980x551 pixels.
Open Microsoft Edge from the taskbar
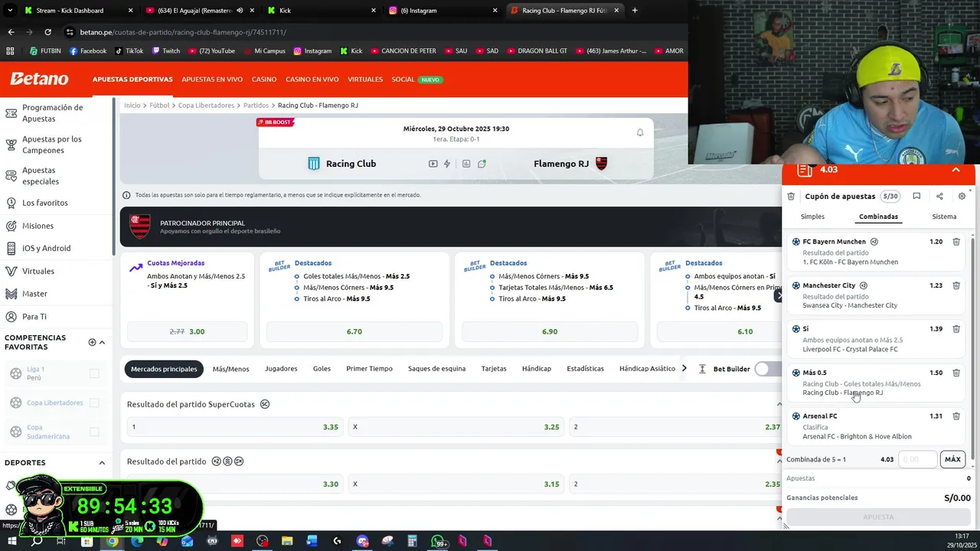137,541
